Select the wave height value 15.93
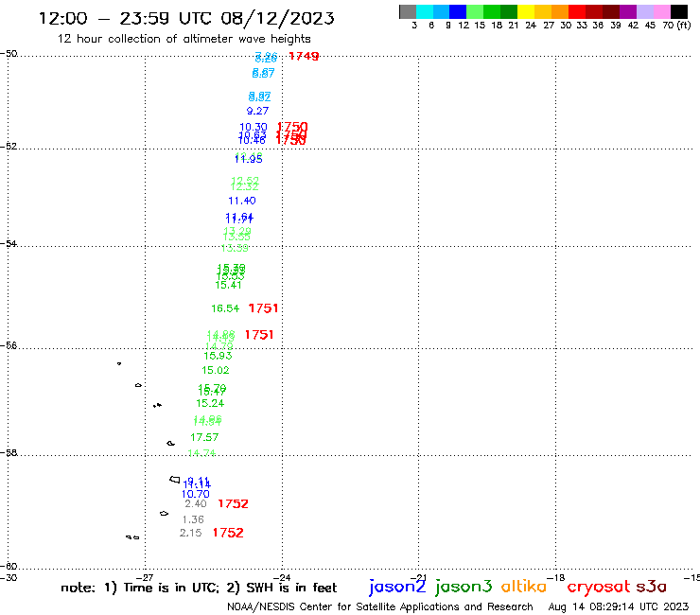The height and width of the screenshot is (615, 700). coord(218,356)
